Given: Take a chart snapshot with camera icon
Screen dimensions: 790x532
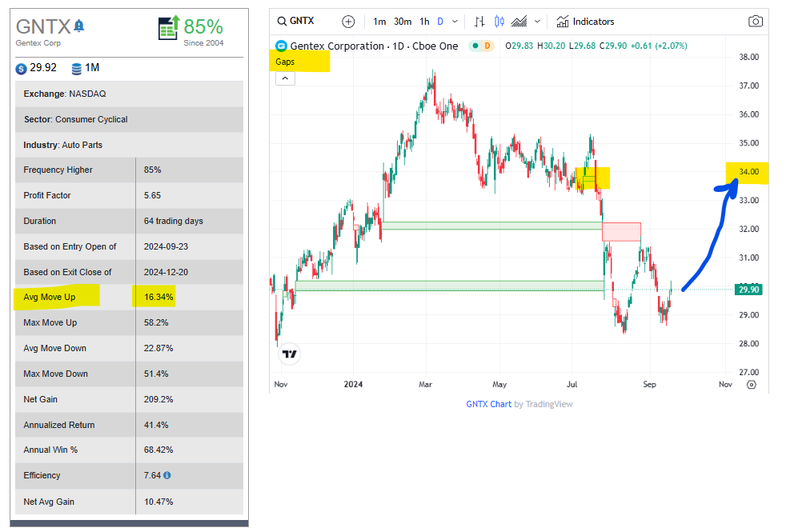Looking at the screenshot, I should pos(756,22).
